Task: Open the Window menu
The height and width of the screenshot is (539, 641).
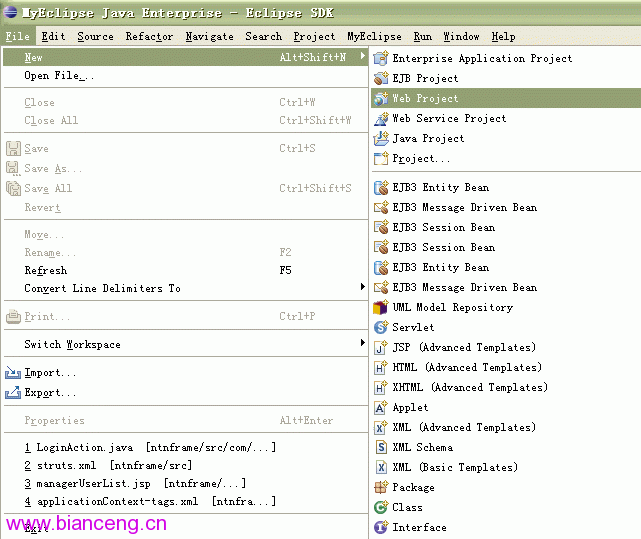Action: pos(461,36)
